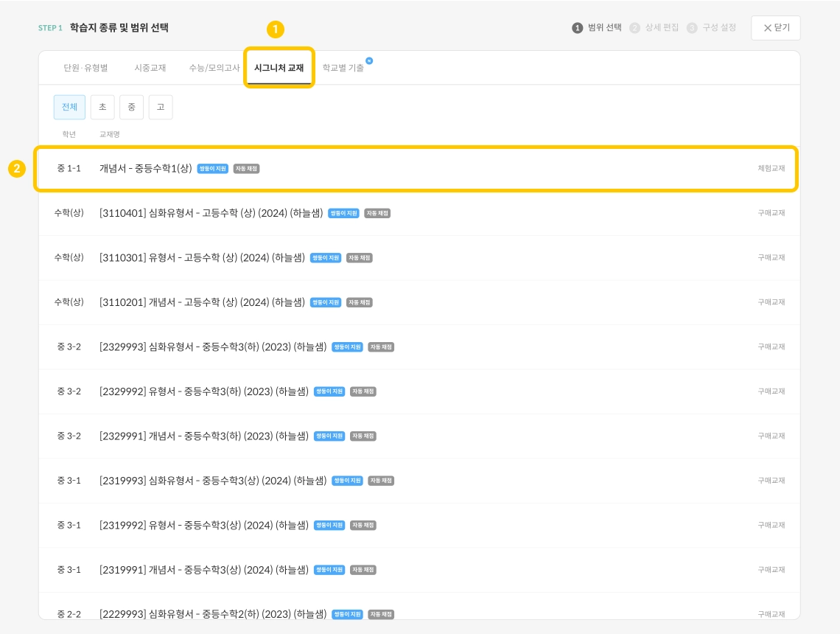840x634 pixels.
Task: Open the 수능/모의고사 tab
Action: point(214,68)
